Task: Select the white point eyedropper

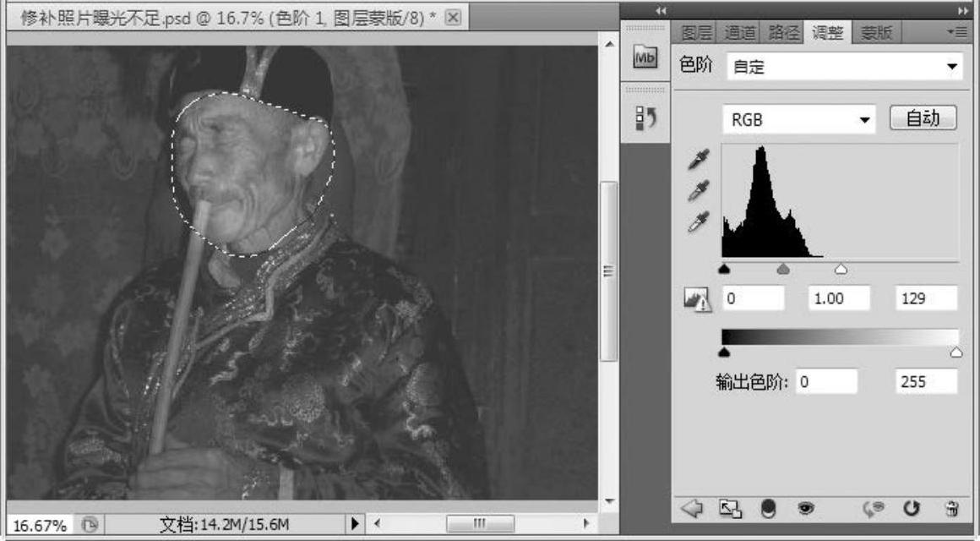Action: click(x=700, y=222)
